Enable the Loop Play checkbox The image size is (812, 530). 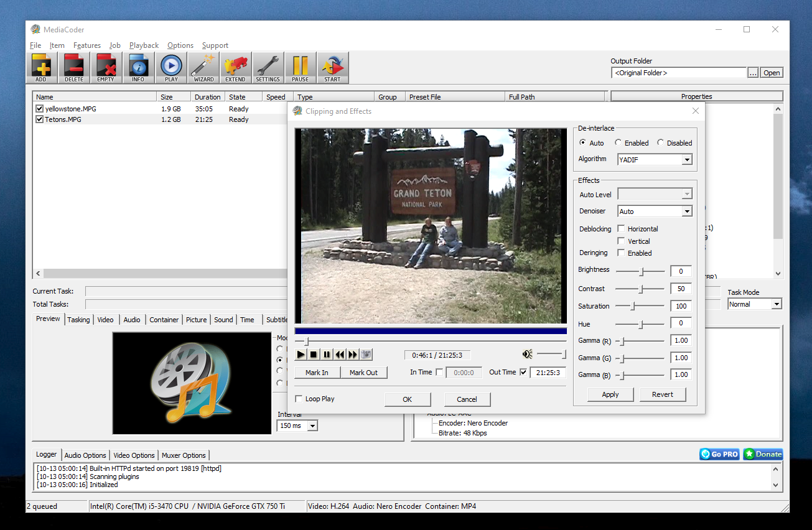pyautogui.click(x=299, y=399)
